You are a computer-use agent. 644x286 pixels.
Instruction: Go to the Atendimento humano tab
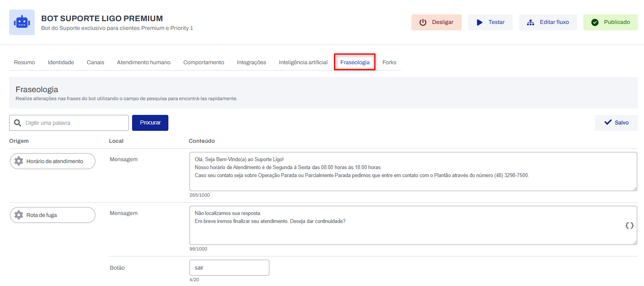tap(144, 63)
